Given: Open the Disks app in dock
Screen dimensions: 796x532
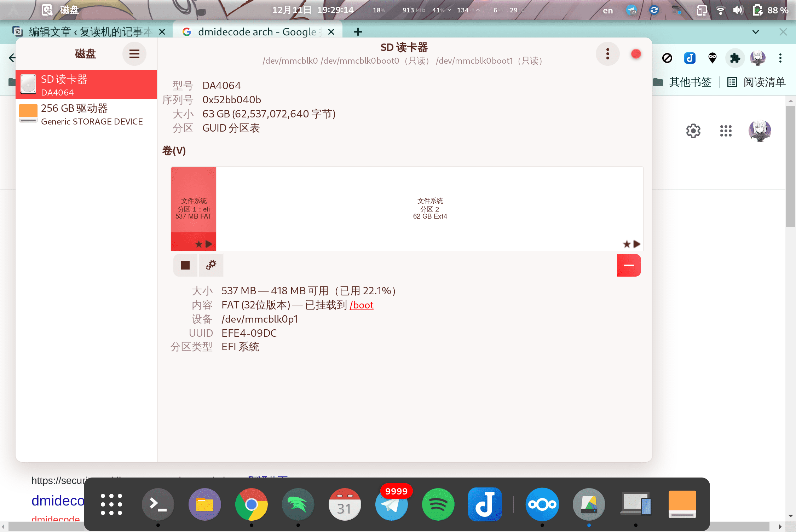Looking at the screenshot, I should click(x=682, y=504).
